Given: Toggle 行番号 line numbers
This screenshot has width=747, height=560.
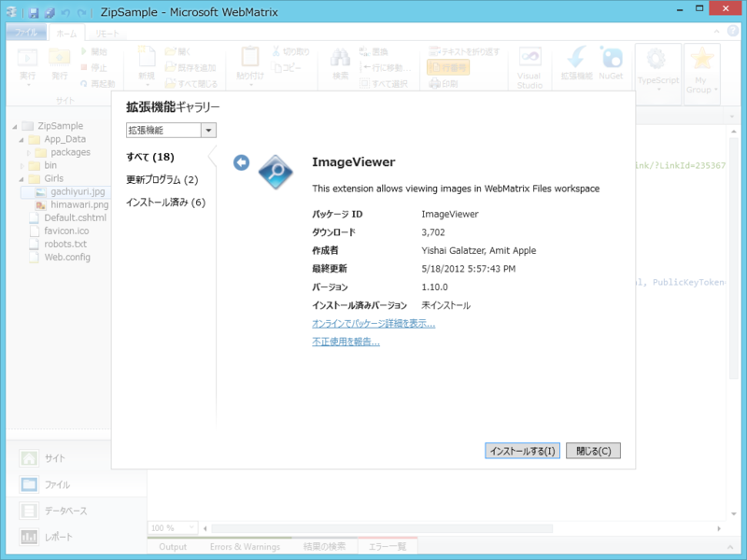Looking at the screenshot, I should coord(448,67).
